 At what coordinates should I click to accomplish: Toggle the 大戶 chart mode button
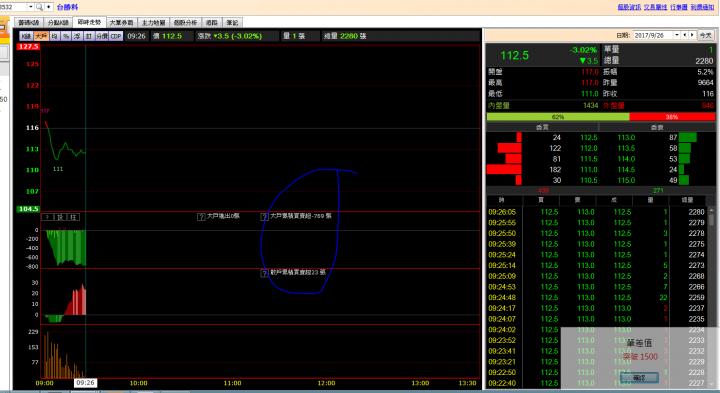coord(41,36)
